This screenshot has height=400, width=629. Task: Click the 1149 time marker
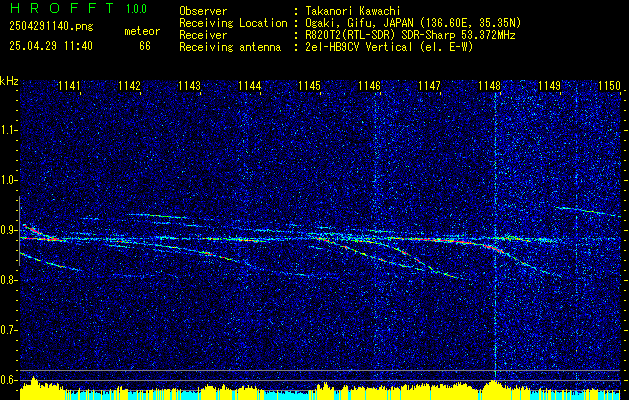pyautogui.click(x=549, y=85)
